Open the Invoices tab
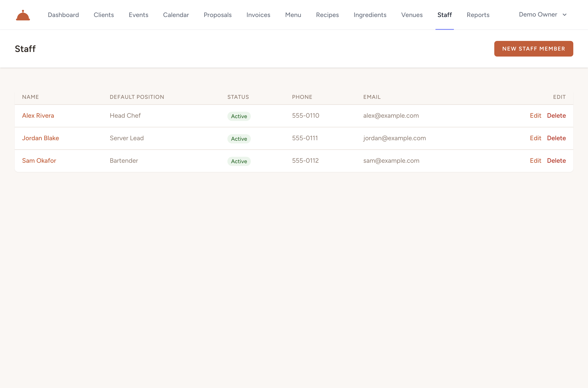The image size is (588, 388). (258, 15)
